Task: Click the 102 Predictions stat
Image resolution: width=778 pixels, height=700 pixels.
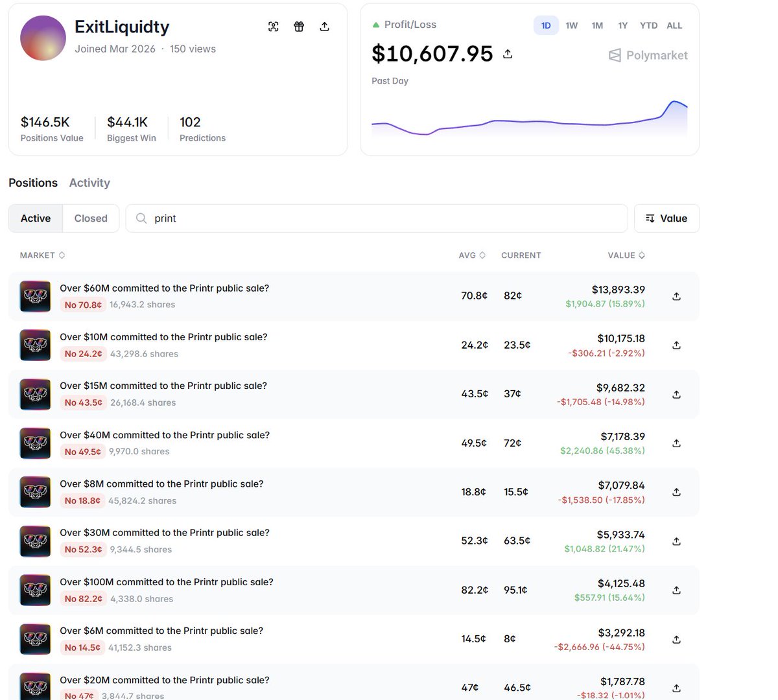Action: pyautogui.click(x=202, y=128)
